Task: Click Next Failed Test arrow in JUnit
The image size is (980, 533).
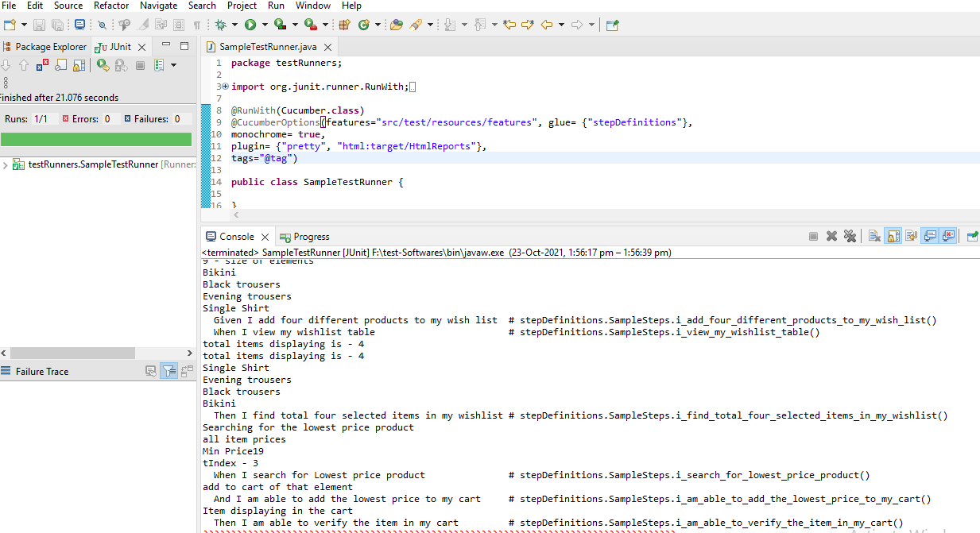Action: tap(6, 65)
